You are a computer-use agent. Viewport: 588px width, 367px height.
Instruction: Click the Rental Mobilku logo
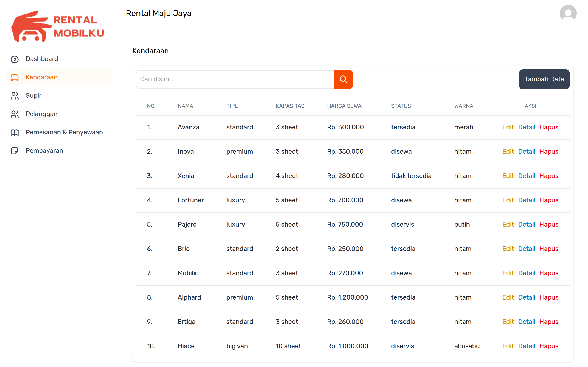pyautogui.click(x=58, y=26)
